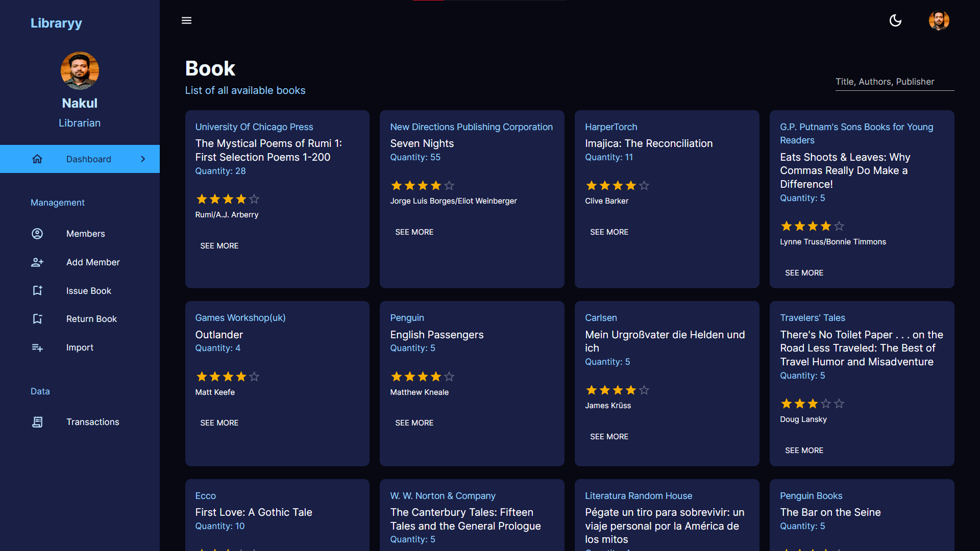Click the Title, Authors, Publisher search field
Screen dimensions: 980x551
895,82
